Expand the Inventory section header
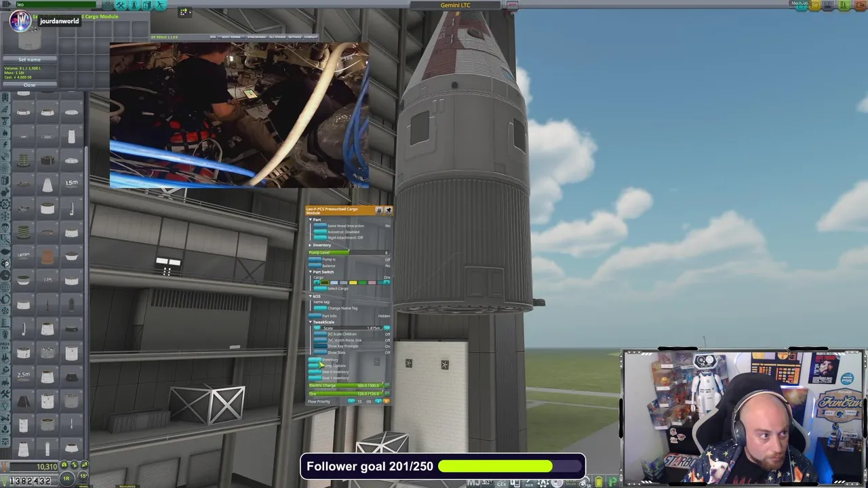This screenshot has width=868, height=488. pyautogui.click(x=321, y=245)
